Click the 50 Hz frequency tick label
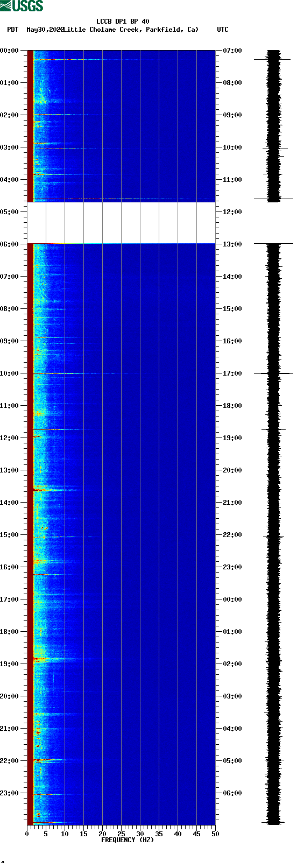This screenshot has width=297, height=868. (x=215, y=834)
